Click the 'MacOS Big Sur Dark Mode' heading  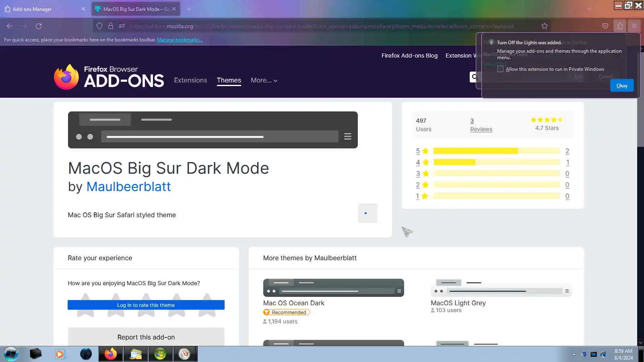coord(169,168)
